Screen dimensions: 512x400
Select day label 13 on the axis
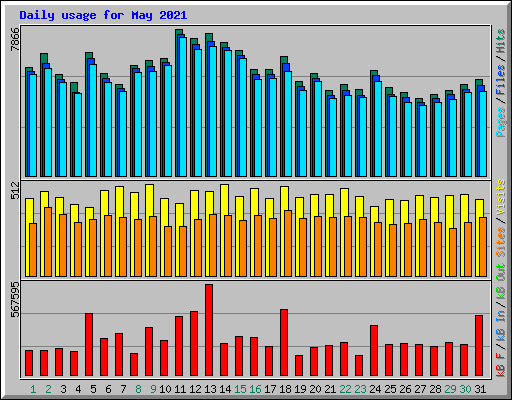pyautogui.click(x=210, y=389)
